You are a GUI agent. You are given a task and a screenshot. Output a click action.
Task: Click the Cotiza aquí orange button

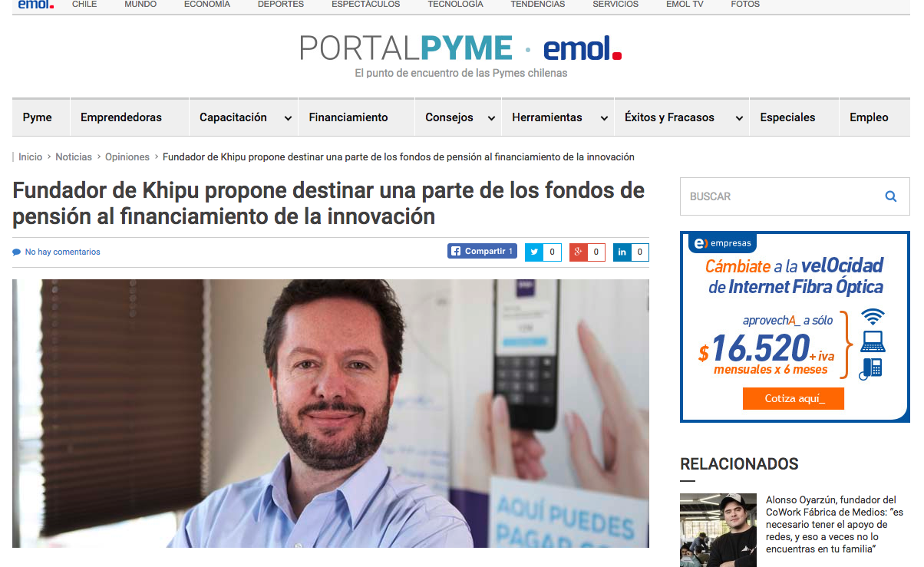pos(794,399)
